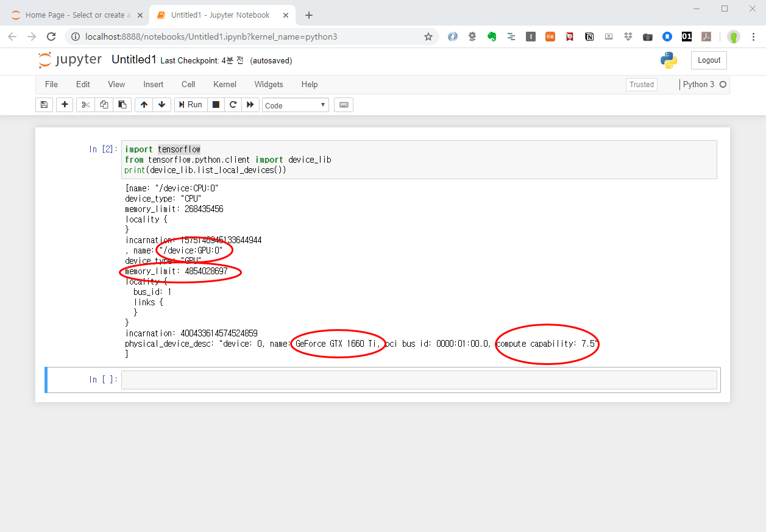The image size is (766, 532).
Task: Reload the current page
Action: [x=51, y=37]
